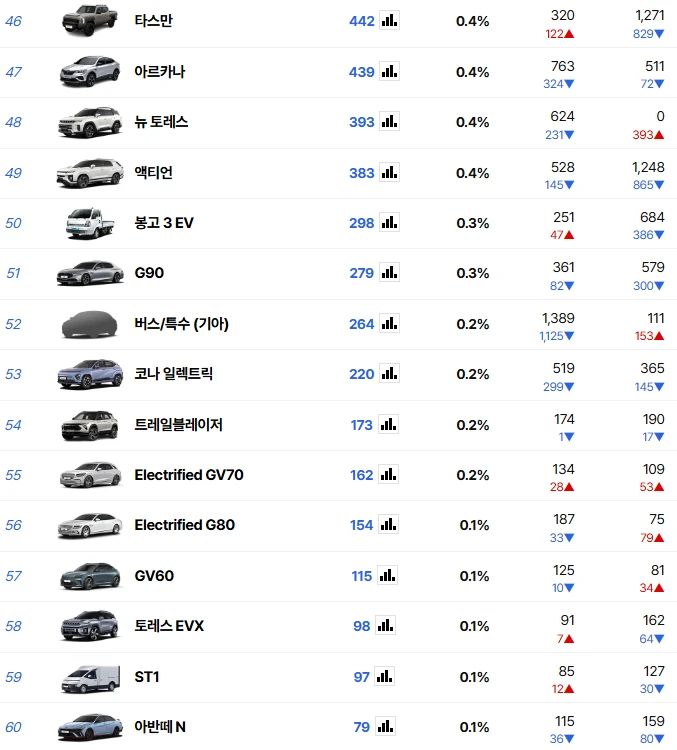Image resolution: width=677 pixels, height=750 pixels.
Task: Click the 아반떼 N car image
Action: pyautogui.click(x=90, y=727)
